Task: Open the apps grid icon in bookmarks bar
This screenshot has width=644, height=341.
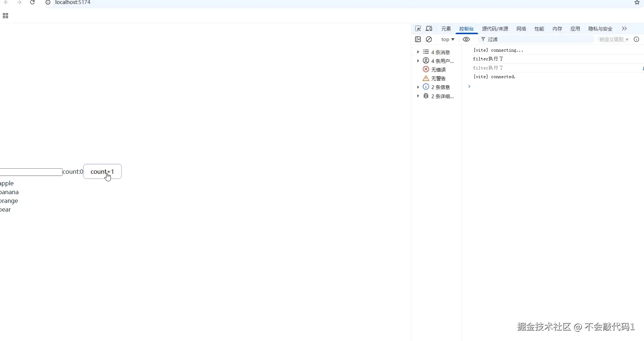Action: [5, 16]
